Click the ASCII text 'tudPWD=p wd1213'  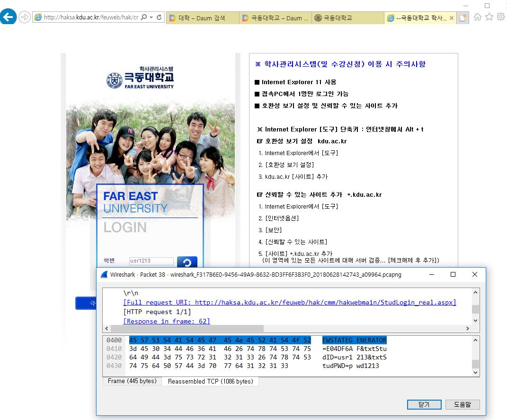(350, 366)
